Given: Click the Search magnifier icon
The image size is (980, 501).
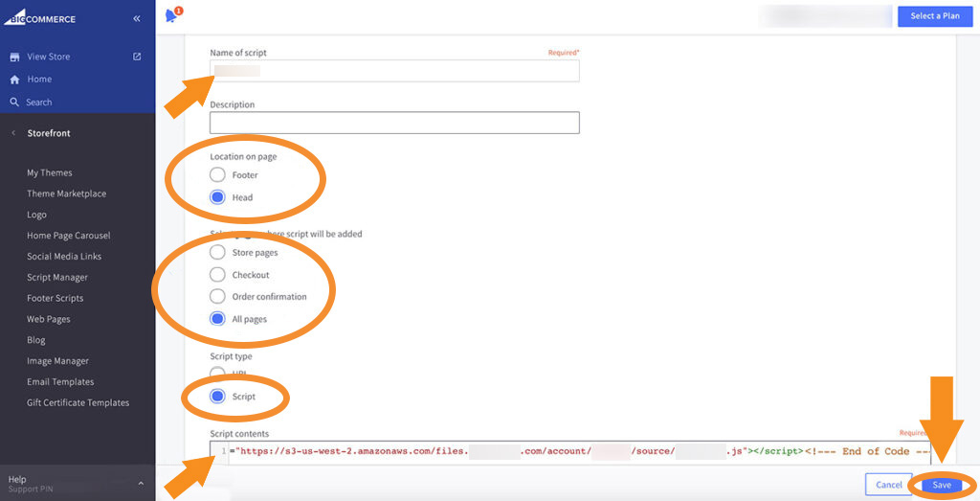Looking at the screenshot, I should (x=14, y=102).
